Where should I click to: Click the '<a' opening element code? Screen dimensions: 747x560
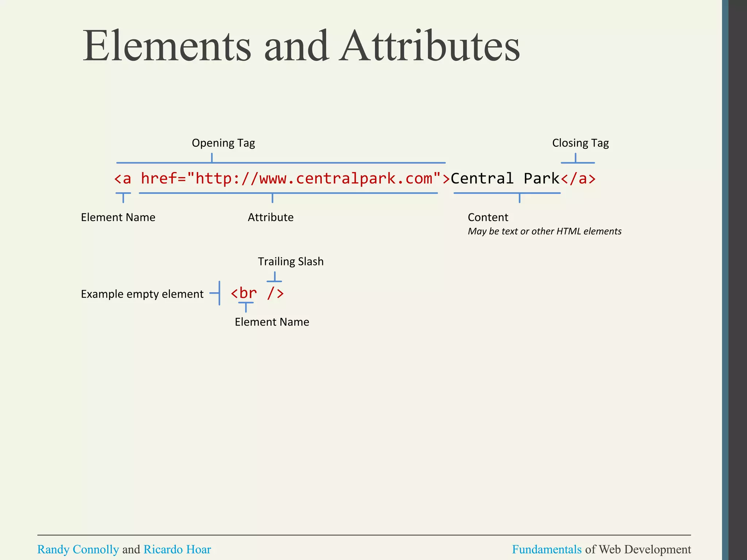pos(123,179)
